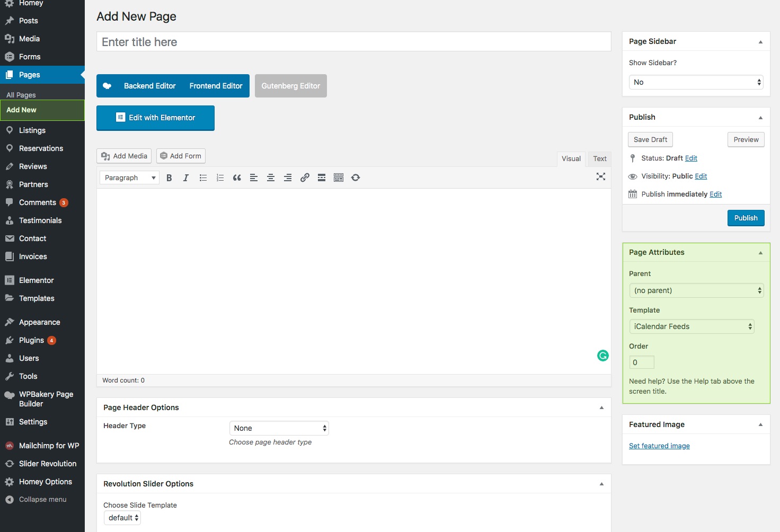Click the Frontend Editor button

coord(216,86)
